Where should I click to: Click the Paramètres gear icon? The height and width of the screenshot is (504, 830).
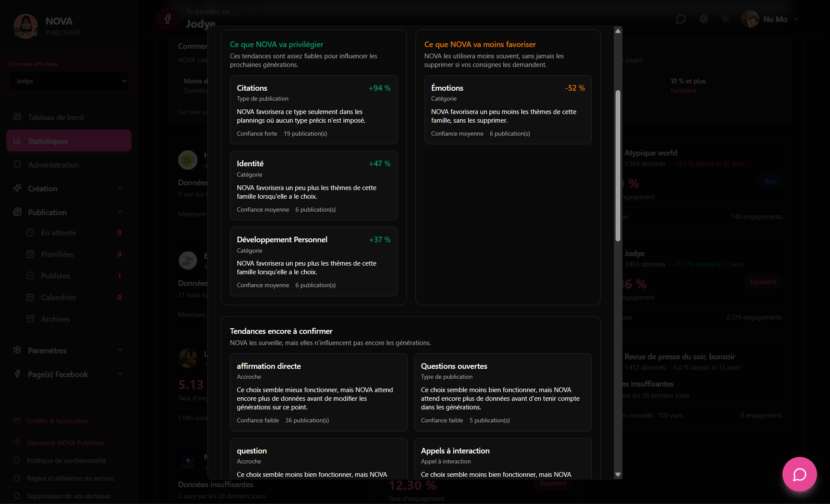(x=17, y=350)
